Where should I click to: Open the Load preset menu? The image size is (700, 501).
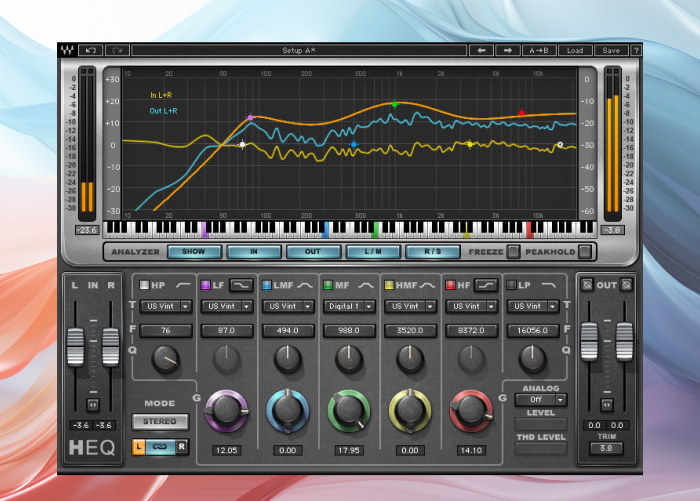point(575,50)
